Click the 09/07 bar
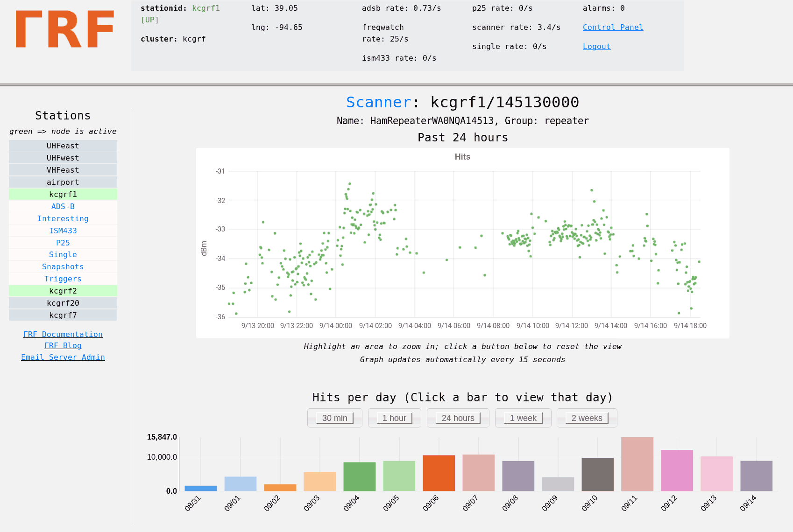This screenshot has height=532, width=793. pos(479,473)
